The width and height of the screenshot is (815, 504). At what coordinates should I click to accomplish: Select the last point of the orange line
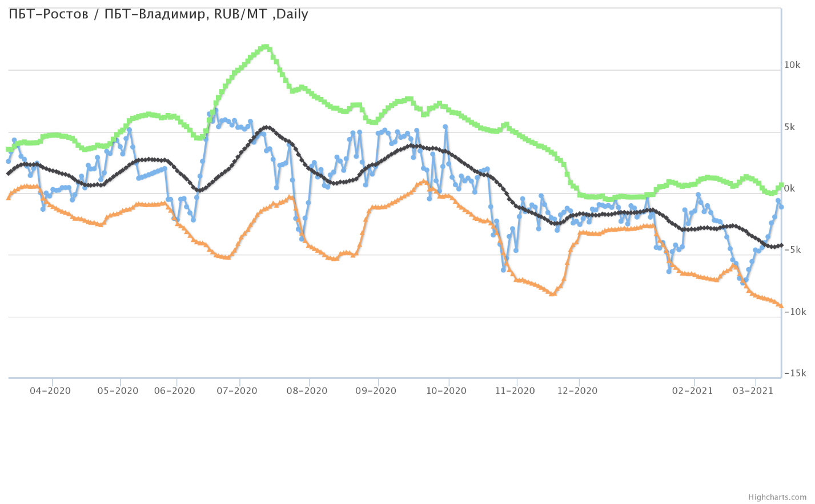[x=781, y=306]
